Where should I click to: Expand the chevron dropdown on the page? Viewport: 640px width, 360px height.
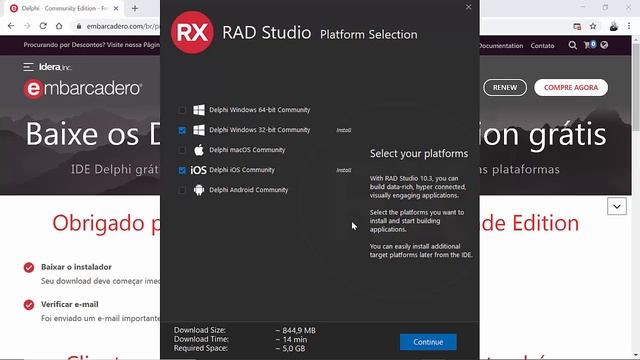tap(617, 207)
